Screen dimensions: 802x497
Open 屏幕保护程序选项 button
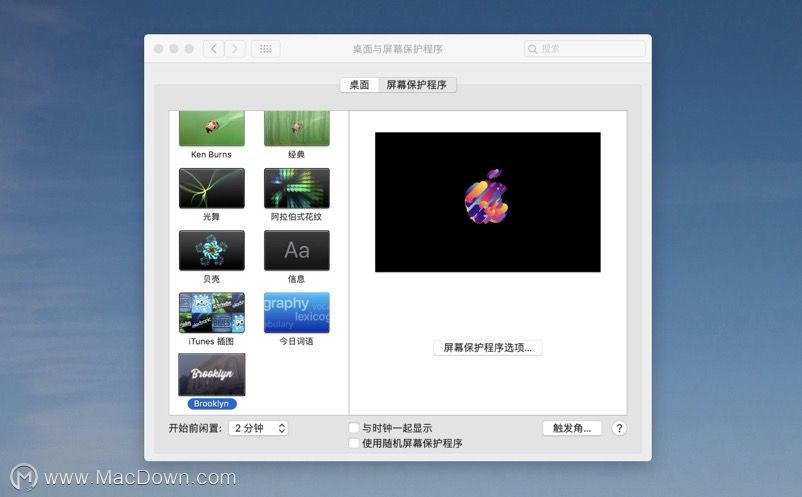click(x=487, y=348)
